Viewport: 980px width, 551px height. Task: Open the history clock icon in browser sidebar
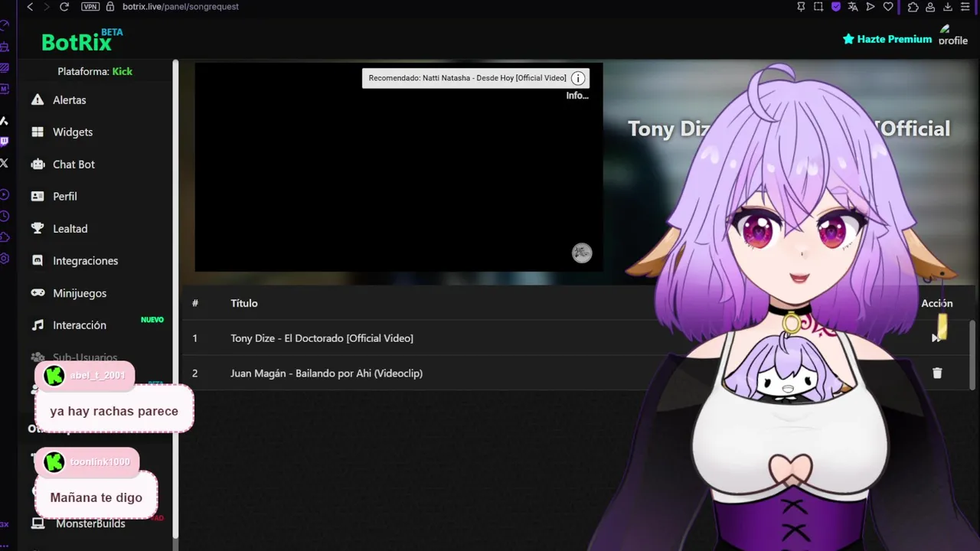pos(5,217)
